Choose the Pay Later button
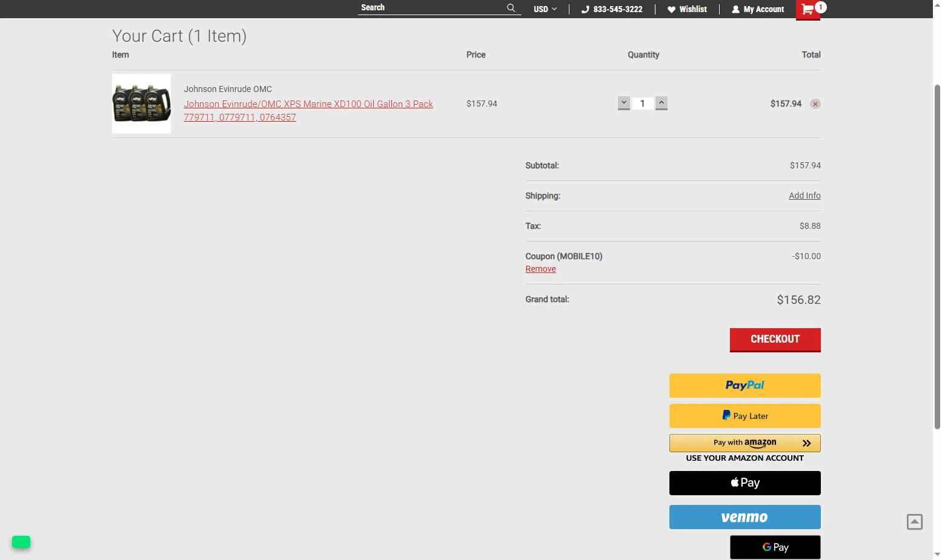 point(745,416)
